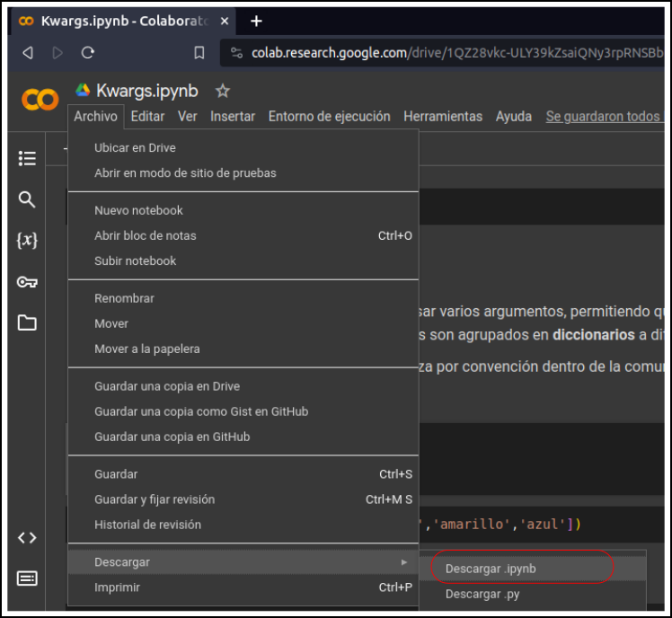Viewport: 672px width, 618px height.
Task: Expand the Descargar submenu arrow
Action: [403, 561]
